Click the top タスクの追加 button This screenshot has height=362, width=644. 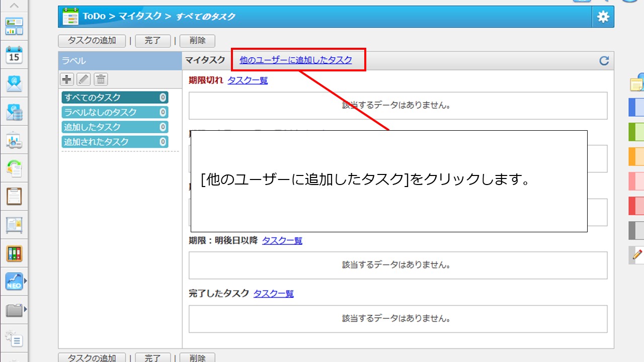tap(92, 41)
